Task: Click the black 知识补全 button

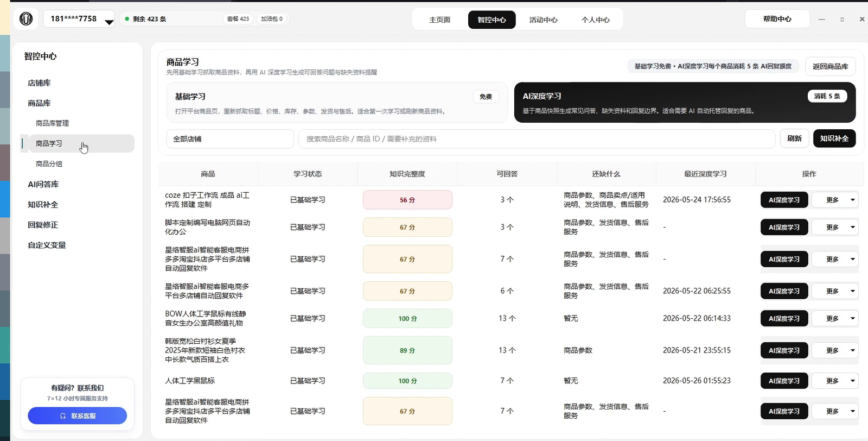Action: pyautogui.click(x=834, y=138)
